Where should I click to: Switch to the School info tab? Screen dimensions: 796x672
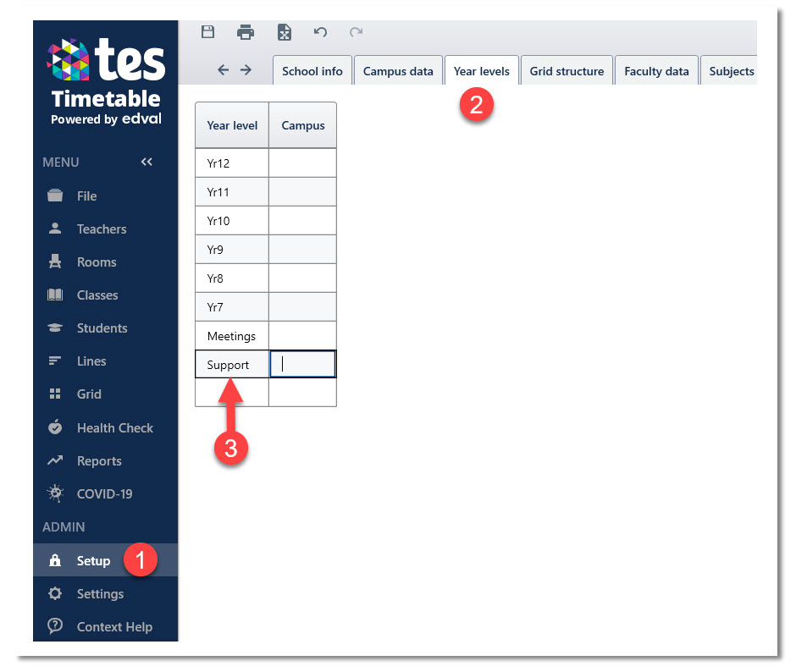[x=312, y=70]
